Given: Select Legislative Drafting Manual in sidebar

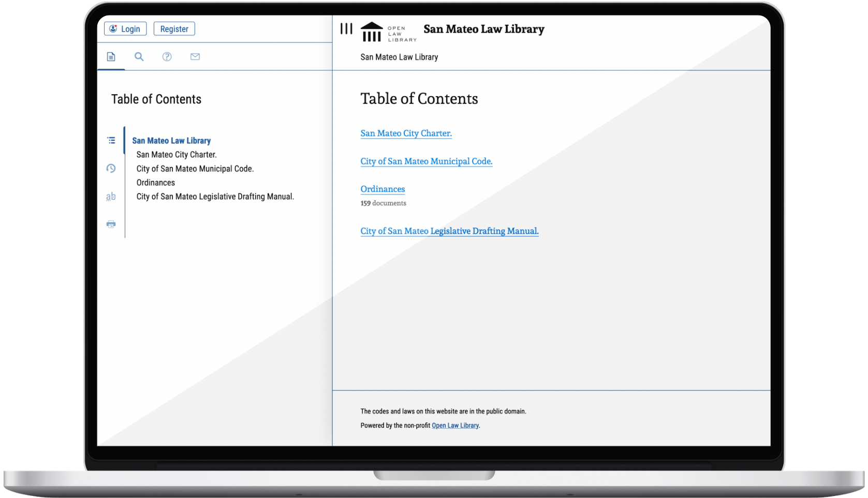Looking at the screenshot, I should pyautogui.click(x=215, y=197).
